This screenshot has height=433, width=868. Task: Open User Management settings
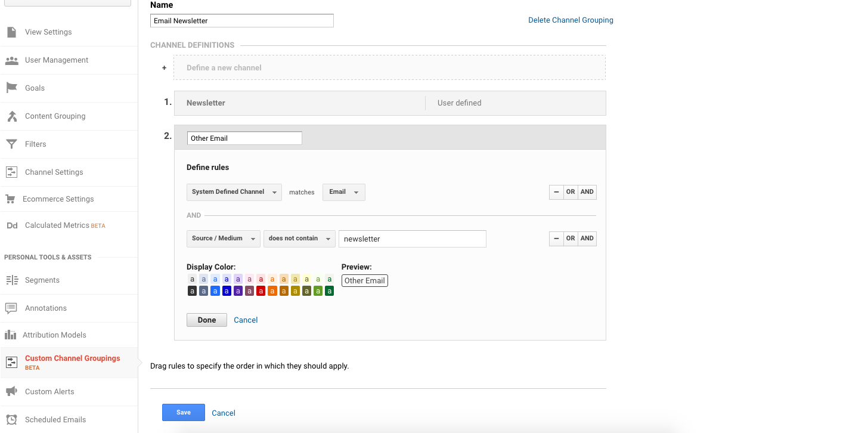click(x=11, y=60)
